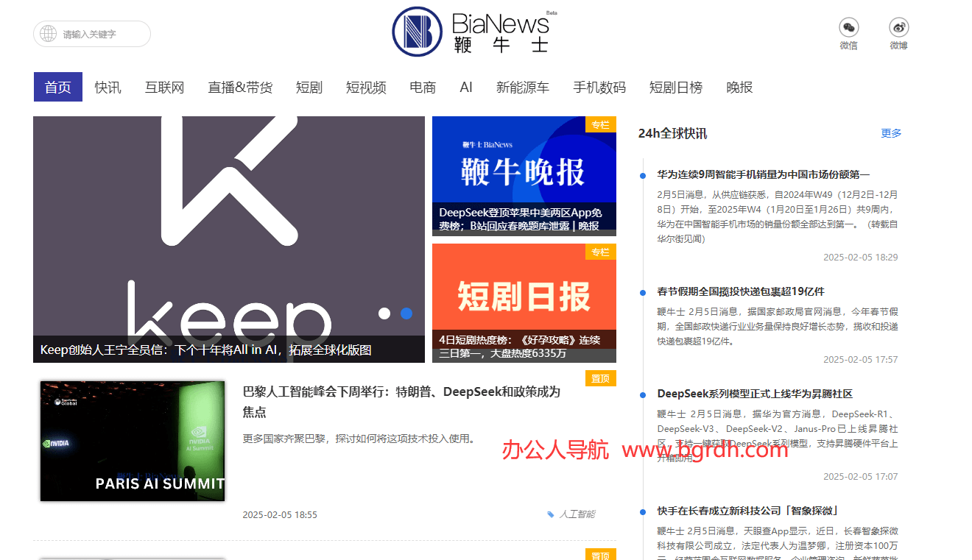Select the blue carousel indicator dot
The width and height of the screenshot is (972, 560).
pyautogui.click(x=406, y=313)
